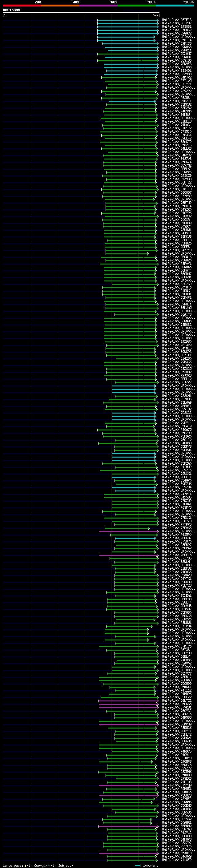The width and height of the screenshot is (197, 868).
Task: Select the UniRef100_B5XAF8 label
Action: click(x=177, y=853)
